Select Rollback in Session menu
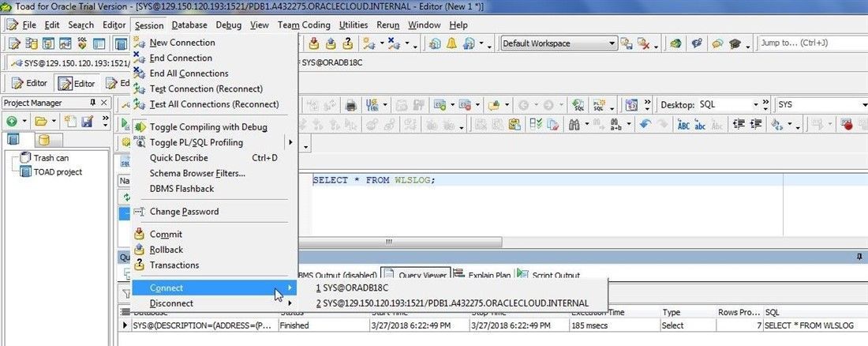The height and width of the screenshot is (346, 868). (x=214, y=250)
